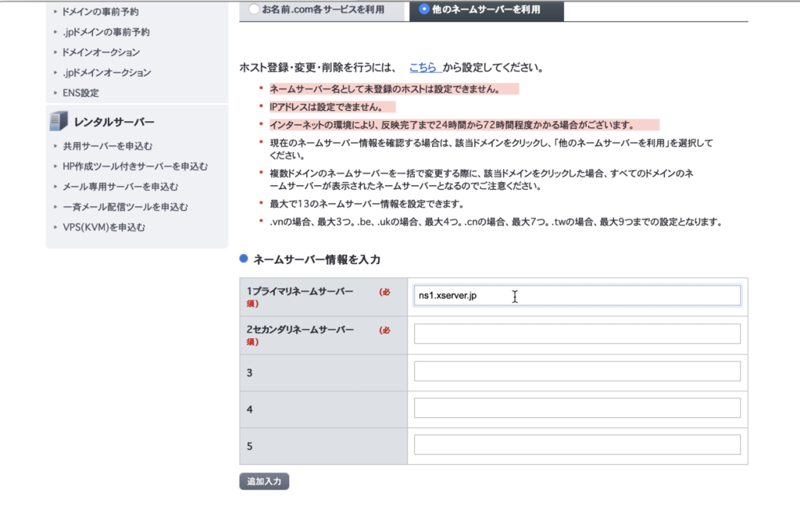800x532 pixels.
Task: Click nameserver input field number 3
Action: [x=577, y=371]
